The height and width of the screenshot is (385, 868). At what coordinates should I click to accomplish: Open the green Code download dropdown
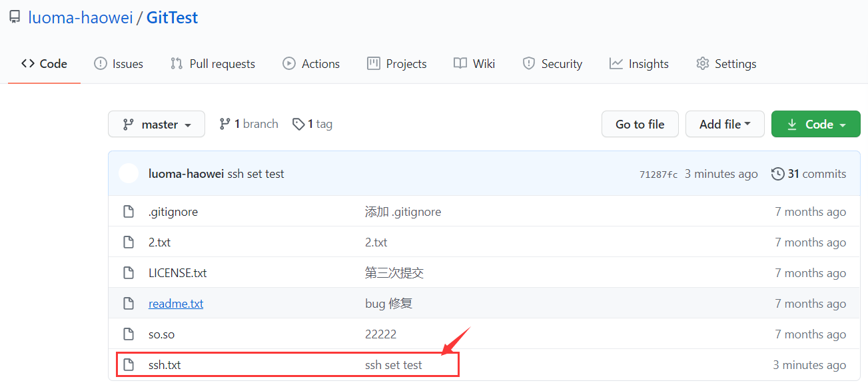pos(816,125)
